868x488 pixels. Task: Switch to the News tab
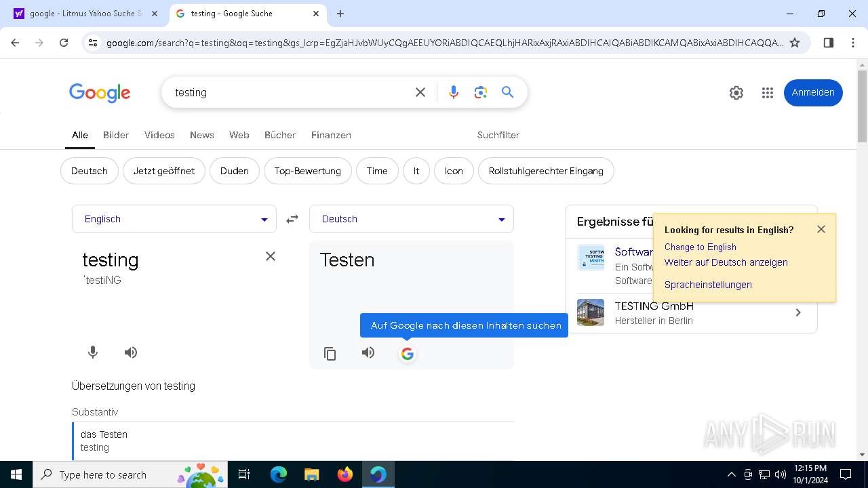coord(202,135)
